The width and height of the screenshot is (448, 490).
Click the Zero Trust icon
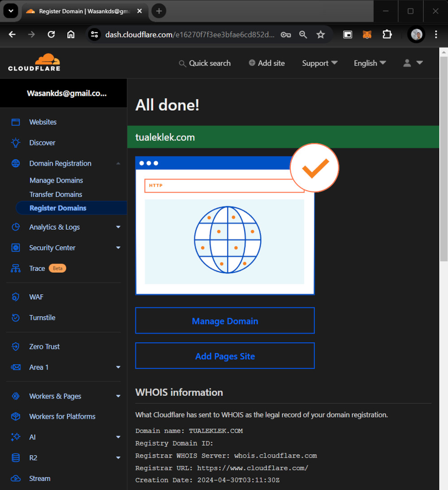click(x=16, y=347)
